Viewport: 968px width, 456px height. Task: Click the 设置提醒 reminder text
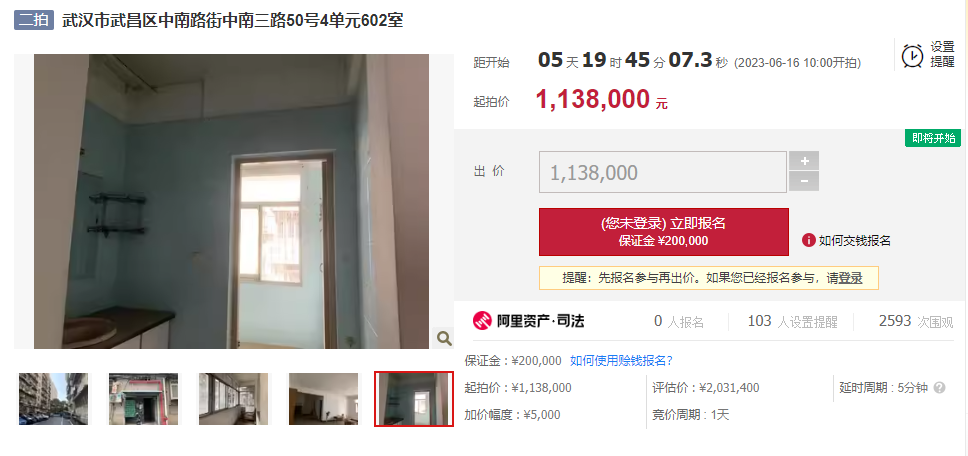943,54
